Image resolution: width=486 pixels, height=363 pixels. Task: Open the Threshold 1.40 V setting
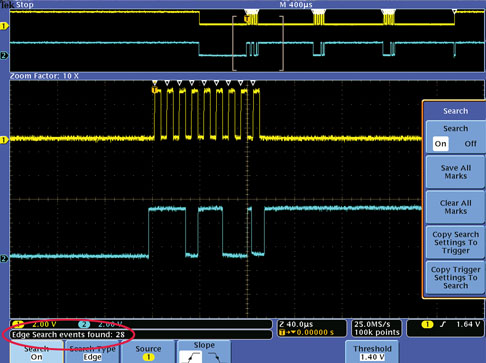pos(372,353)
